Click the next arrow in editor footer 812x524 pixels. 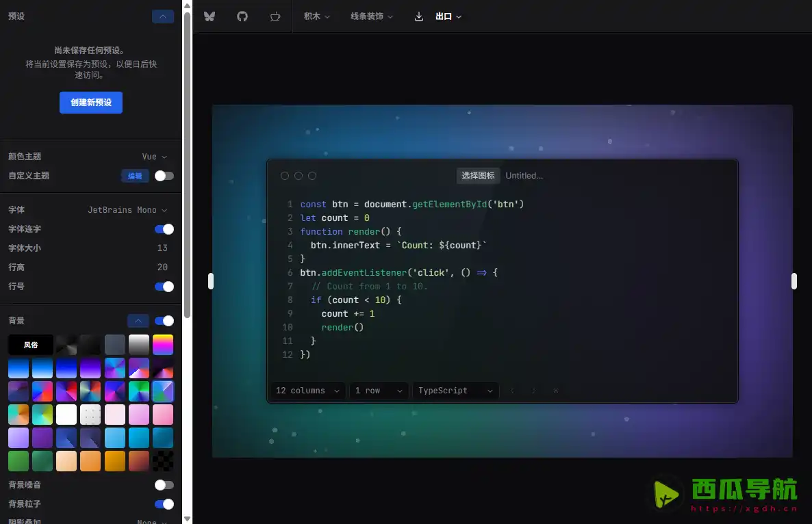coord(534,391)
